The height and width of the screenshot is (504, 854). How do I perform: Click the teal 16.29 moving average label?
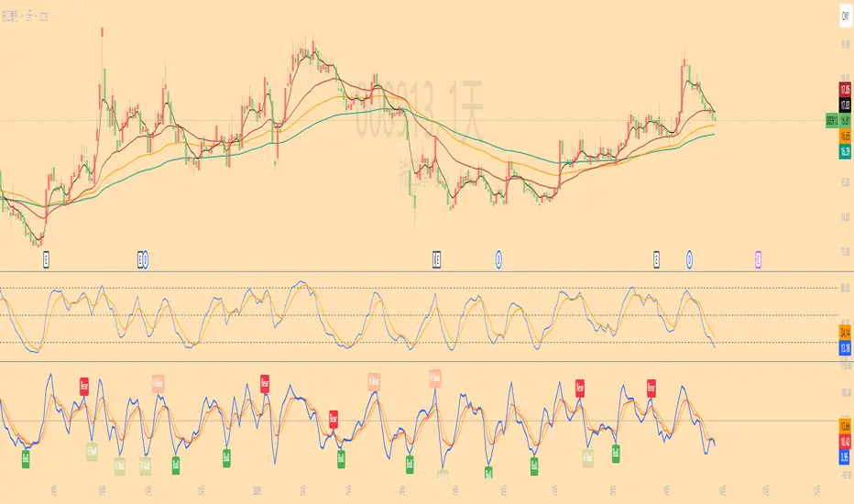click(845, 151)
